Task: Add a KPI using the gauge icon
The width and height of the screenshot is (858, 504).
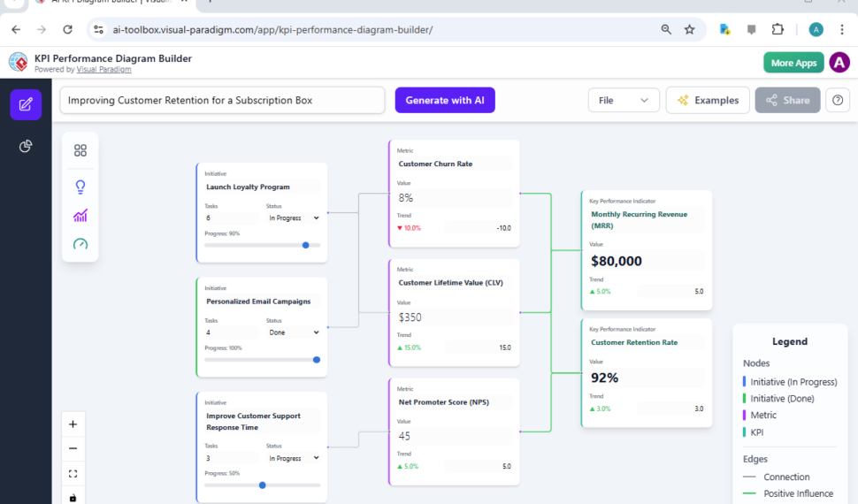Action: (80, 244)
